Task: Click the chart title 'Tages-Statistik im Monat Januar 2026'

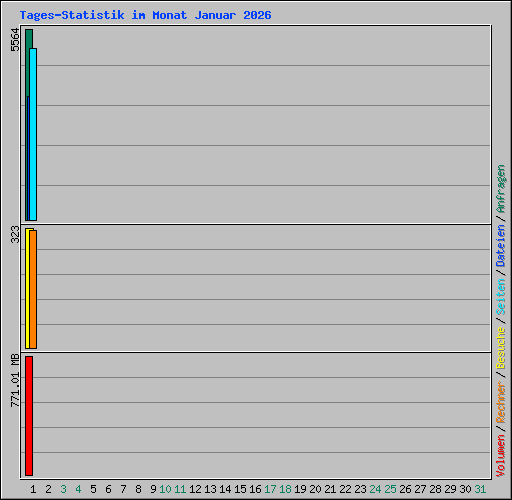Action: point(145,15)
